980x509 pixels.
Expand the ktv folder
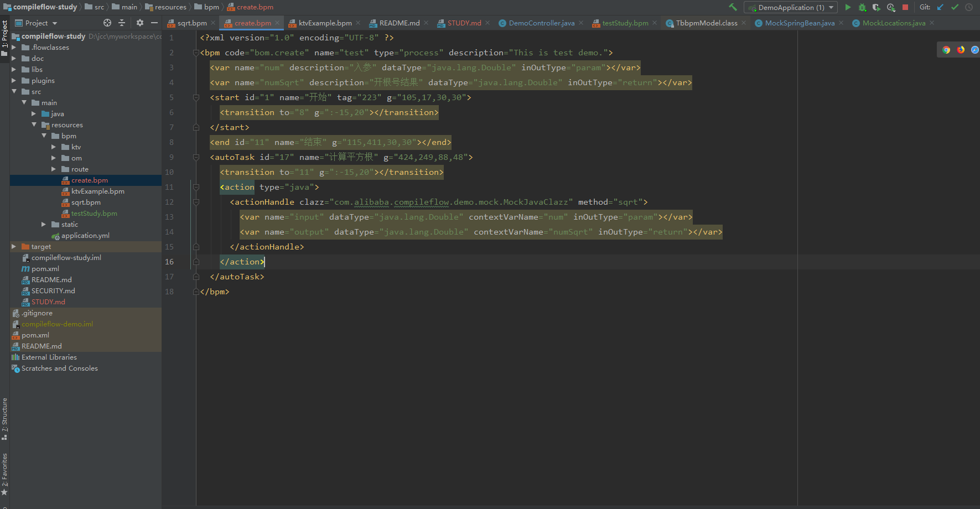[x=54, y=147]
